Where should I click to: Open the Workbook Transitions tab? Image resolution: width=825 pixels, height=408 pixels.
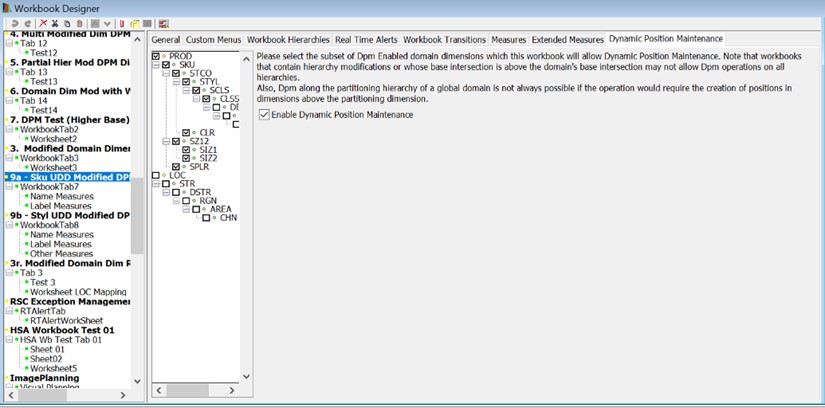(x=445, y=39)
